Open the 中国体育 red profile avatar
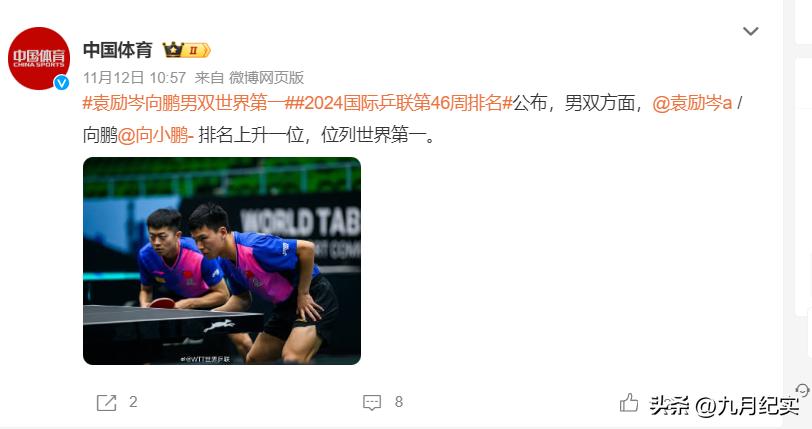The image size is (812, 429). point(39,59)
